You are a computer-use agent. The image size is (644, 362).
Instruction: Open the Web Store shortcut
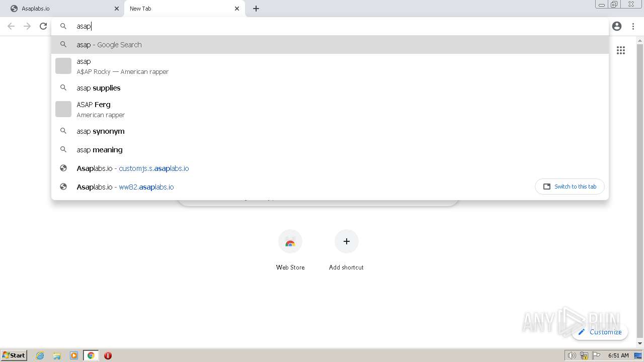(x=290, y=250)
